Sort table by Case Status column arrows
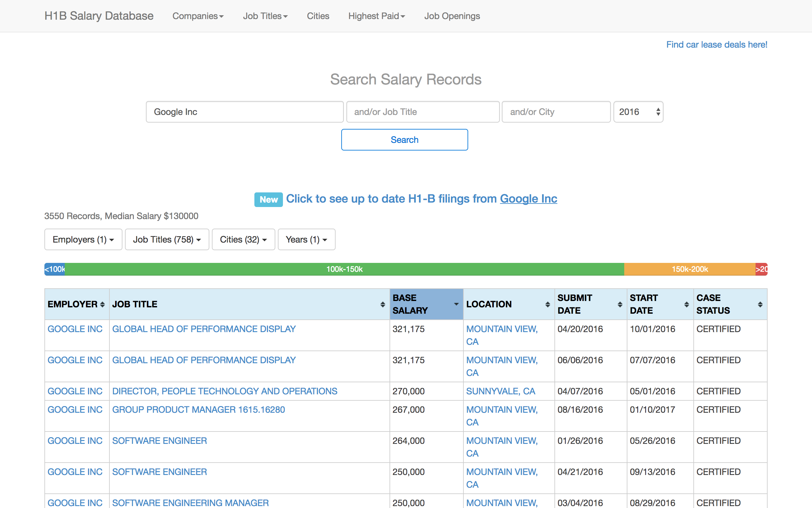This screenshot has height=508, width=812. (x=760, y=304)
